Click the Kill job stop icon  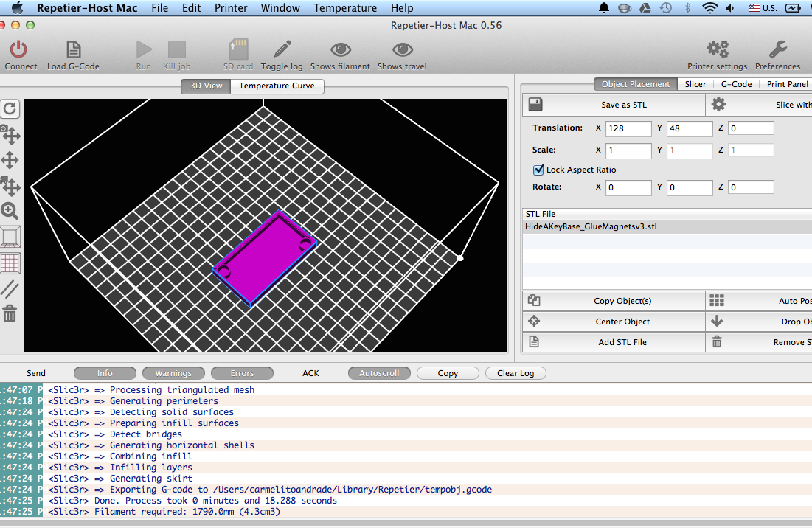pyautogui.click(x=176, y=49)
